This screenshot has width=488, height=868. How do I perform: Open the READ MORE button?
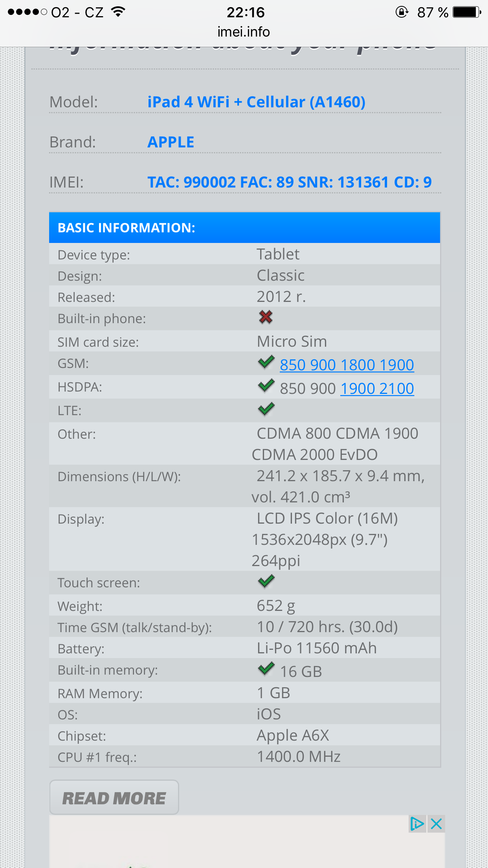114,798
